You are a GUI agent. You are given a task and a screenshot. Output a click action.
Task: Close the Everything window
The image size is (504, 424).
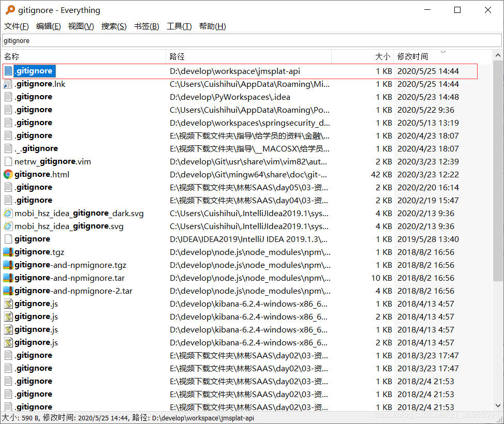(487, 10)
